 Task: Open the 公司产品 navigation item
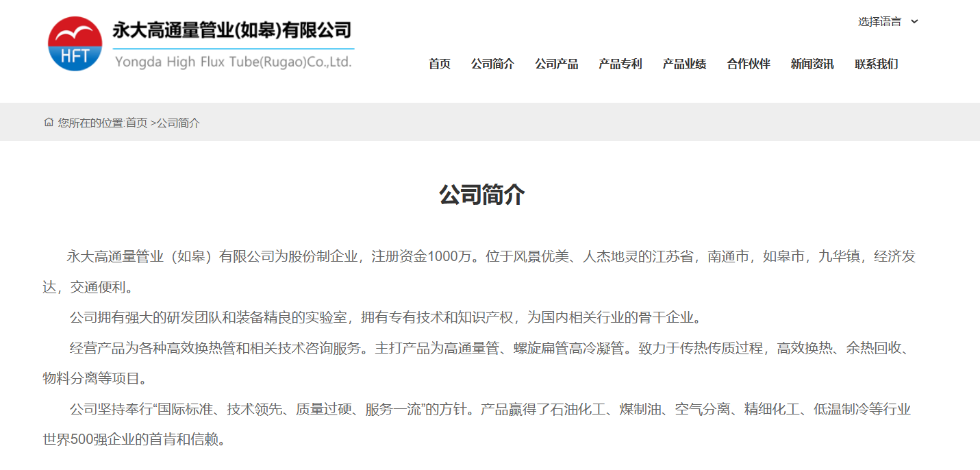tap(557, 64)
